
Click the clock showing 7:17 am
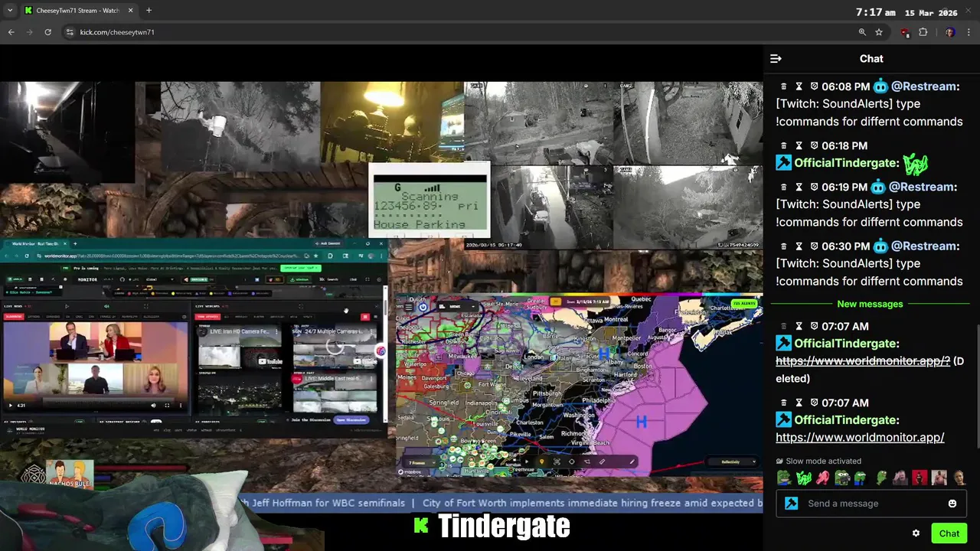click(x=875, y=12)
